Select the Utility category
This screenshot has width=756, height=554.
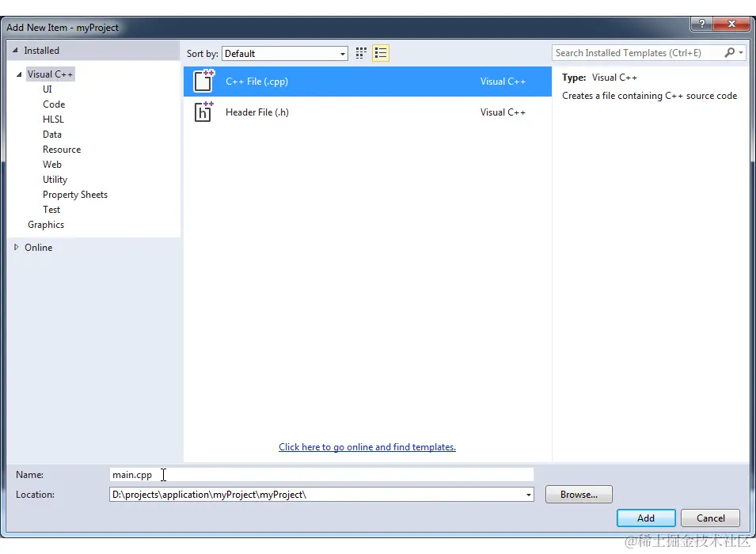(55, 180)
